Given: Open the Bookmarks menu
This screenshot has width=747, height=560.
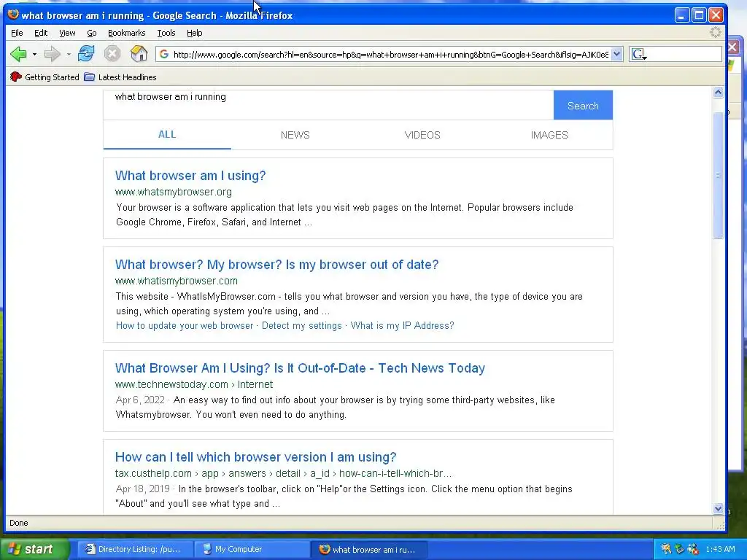Looking at the screenshot, I should click(x=126, y=33).
